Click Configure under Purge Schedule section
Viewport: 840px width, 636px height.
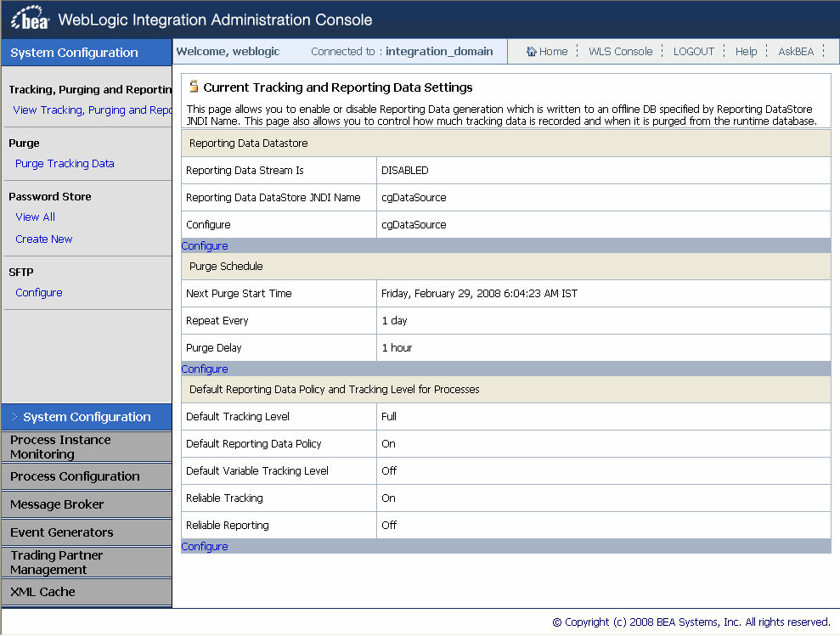click(x=205, y=369)
